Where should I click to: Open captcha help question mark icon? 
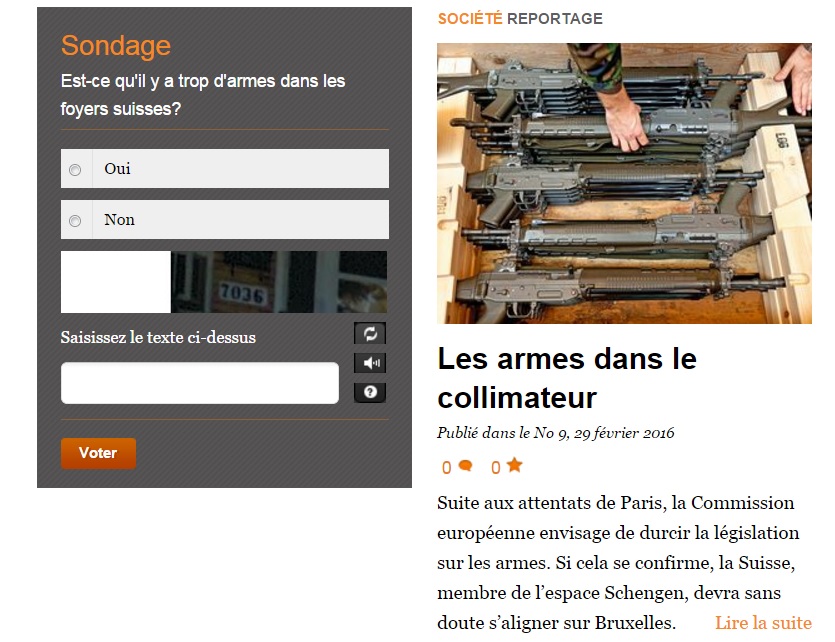pyautogui.click(x=370, y=392)
